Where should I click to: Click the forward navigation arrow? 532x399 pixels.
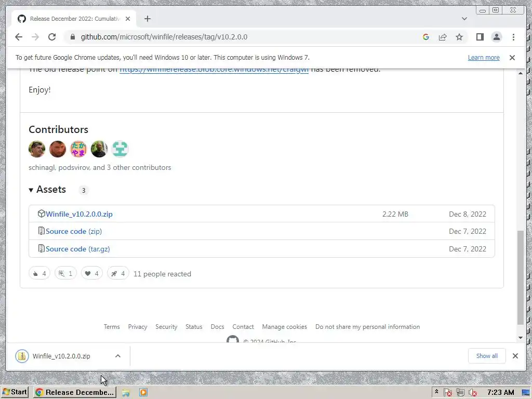click(35, 37)
